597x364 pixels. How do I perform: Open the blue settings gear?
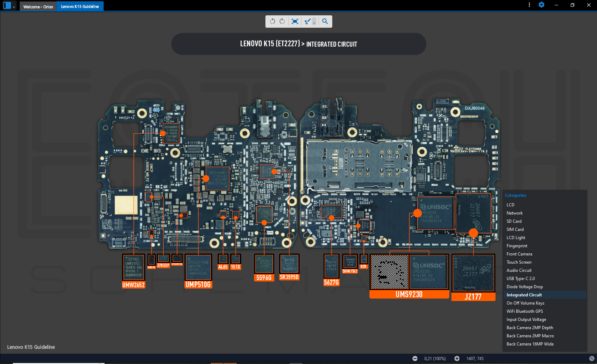[x=541, y=5]
